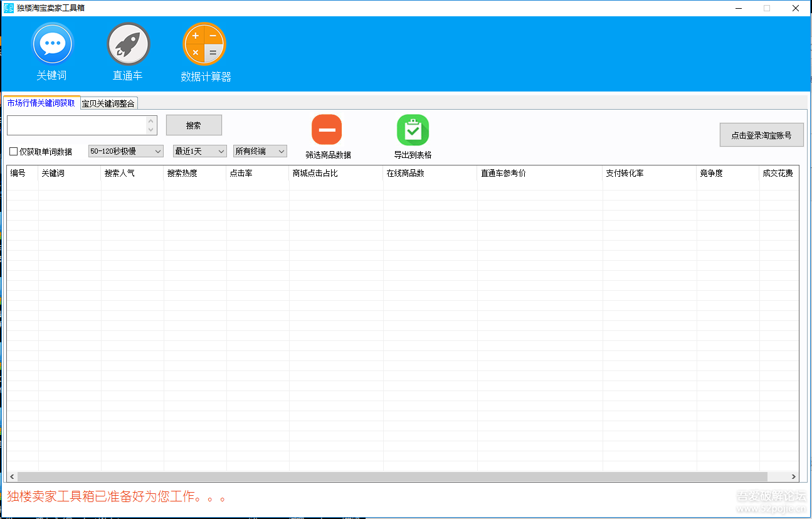
Task: Sort by the 支付转化率 column header
Action: coord(650,173)
